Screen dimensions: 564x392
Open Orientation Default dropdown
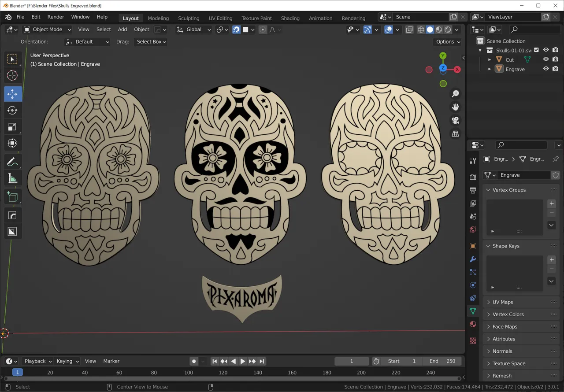tap(87, 42)
